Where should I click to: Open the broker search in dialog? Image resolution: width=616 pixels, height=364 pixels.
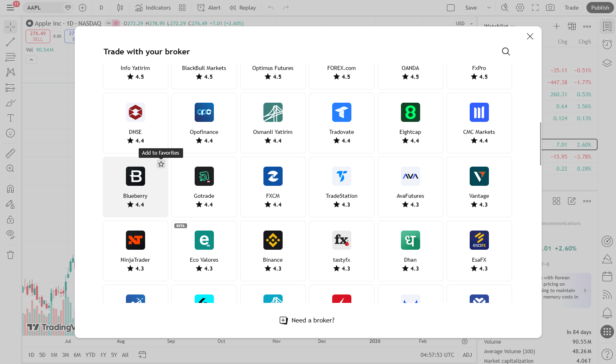pyautogui.click(x=506, y=52)
